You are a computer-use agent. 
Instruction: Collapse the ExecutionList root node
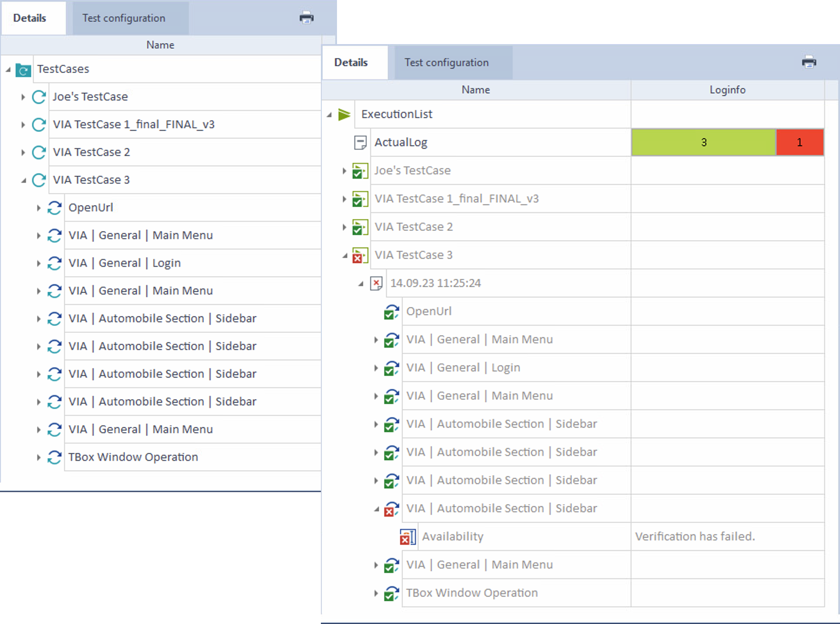[x=329, y=115]
